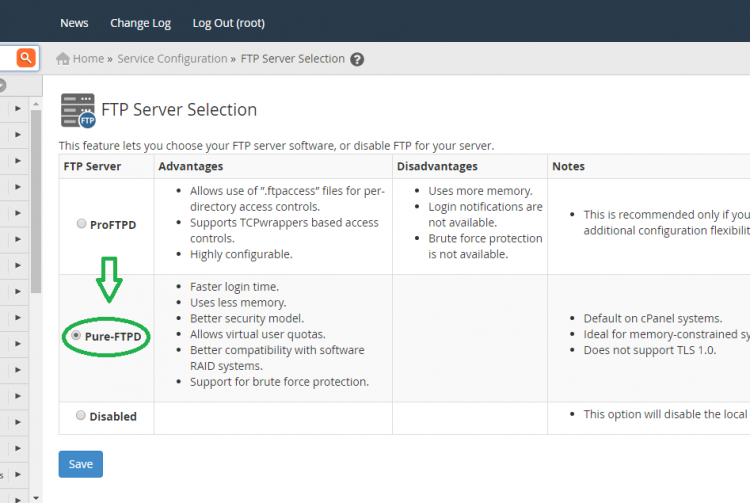Open Service Configuration breadcrumb link
This screenshot has height=503, width=750.
tap(172, 59)
